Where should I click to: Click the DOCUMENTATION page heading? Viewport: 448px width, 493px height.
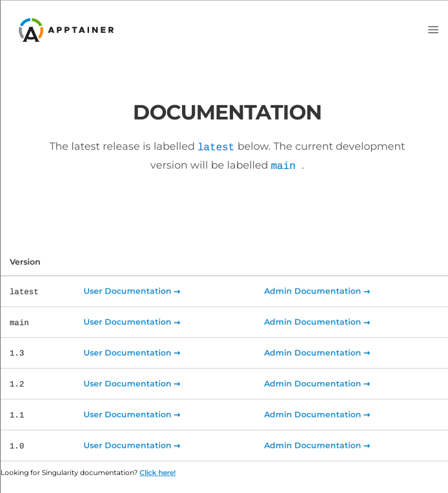[x=227, y=112]
